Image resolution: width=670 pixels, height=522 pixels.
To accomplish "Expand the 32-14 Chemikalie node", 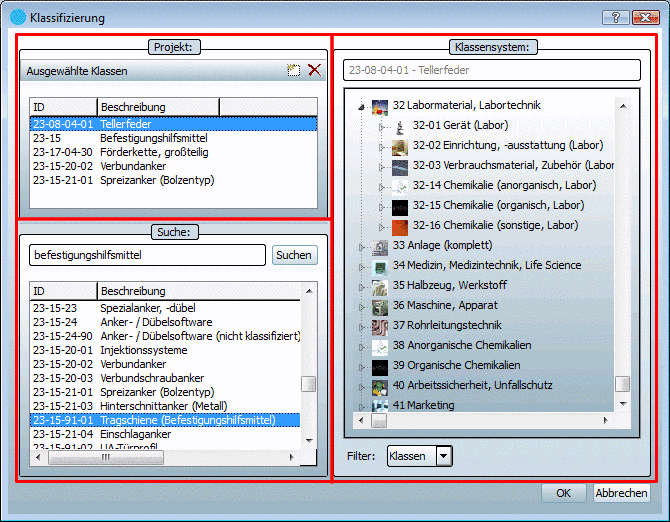I will point(382,187).
